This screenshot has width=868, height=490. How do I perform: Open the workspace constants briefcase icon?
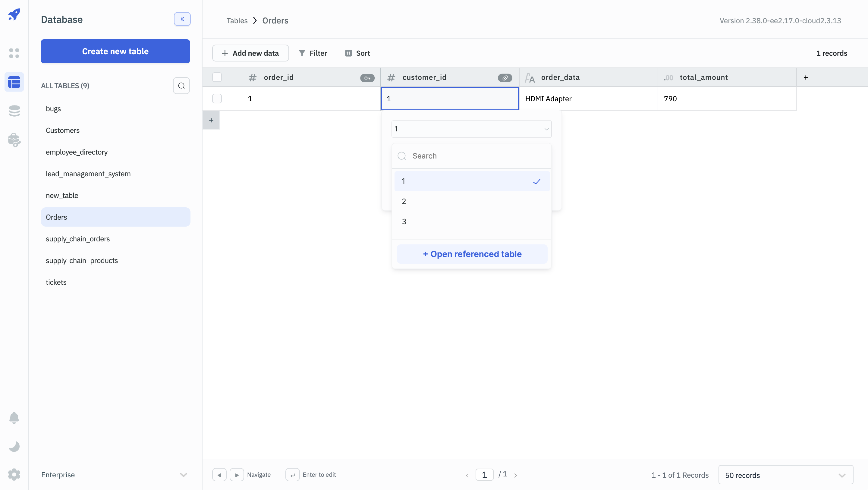14,140
